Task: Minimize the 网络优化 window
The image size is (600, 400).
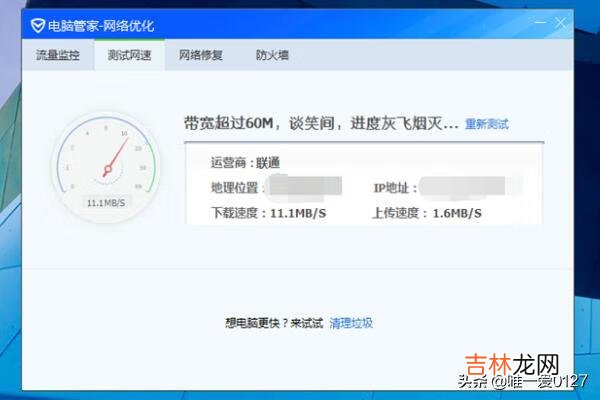Action: point(539,22)
